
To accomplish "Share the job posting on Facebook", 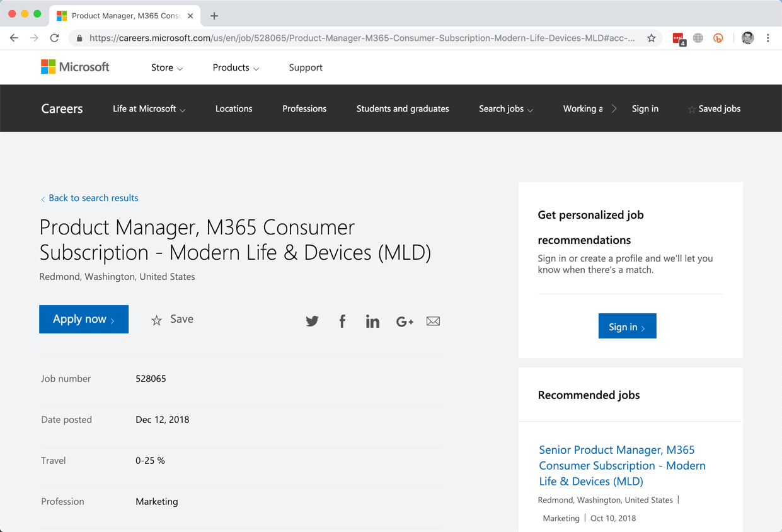I will [342, 321].
